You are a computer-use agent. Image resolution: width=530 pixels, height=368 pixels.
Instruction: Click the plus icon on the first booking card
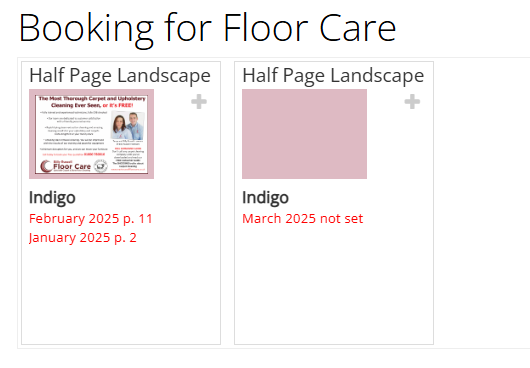(199, 102)
